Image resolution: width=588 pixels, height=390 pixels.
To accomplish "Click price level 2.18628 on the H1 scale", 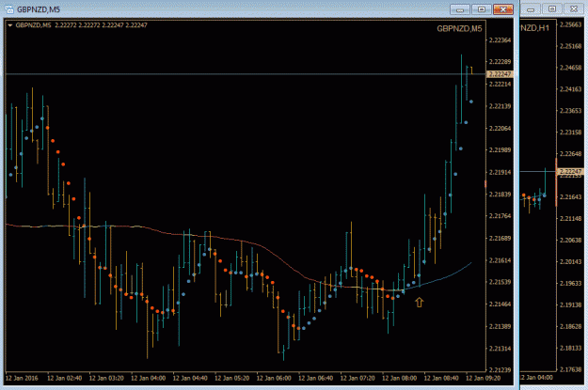I will [x=570, y=327].
